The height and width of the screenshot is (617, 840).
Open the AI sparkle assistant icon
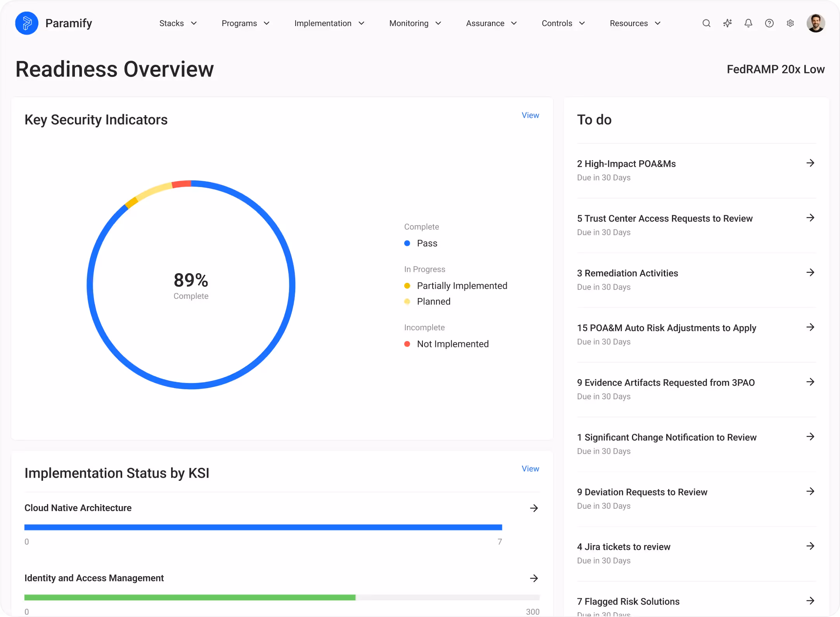pyautogui.click(x=727, y=23)
